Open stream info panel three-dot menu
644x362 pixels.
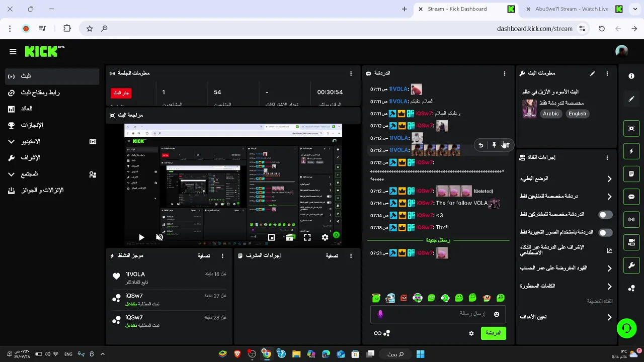click(607, 73)
